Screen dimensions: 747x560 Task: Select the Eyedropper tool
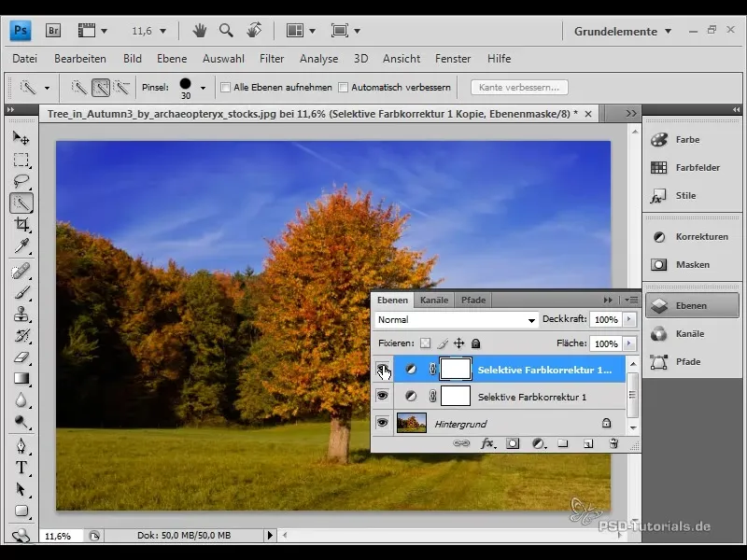tap(21, 246)
